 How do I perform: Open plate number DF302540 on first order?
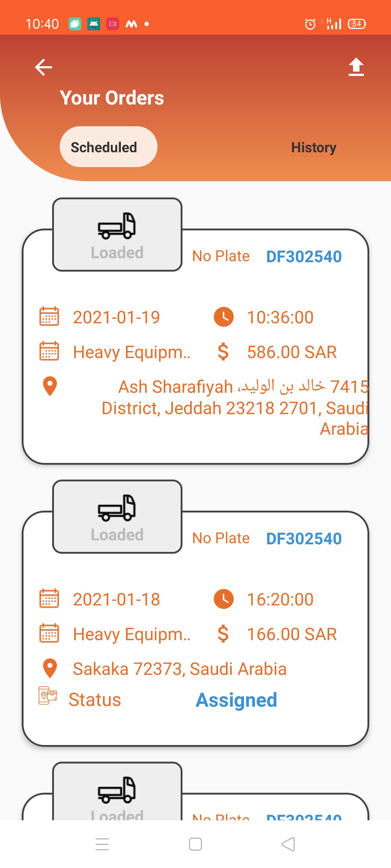coord(304,256)
